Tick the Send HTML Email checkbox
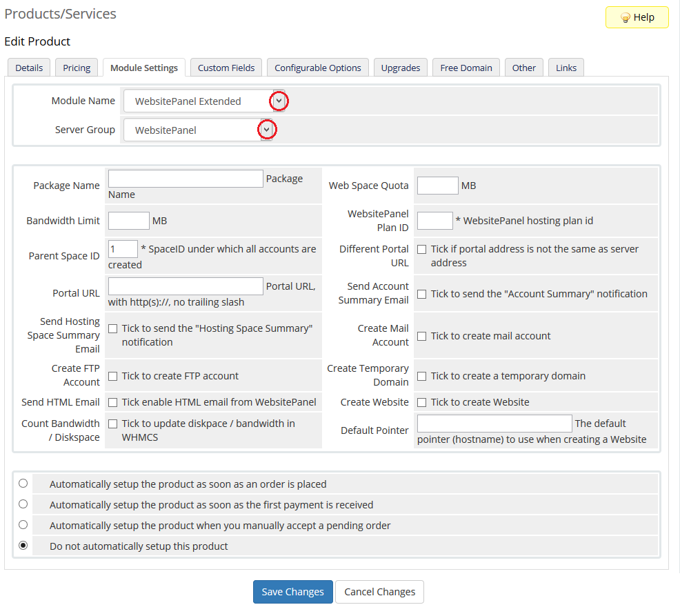Viewport: 680px width, 616px height. pos(112,403)
